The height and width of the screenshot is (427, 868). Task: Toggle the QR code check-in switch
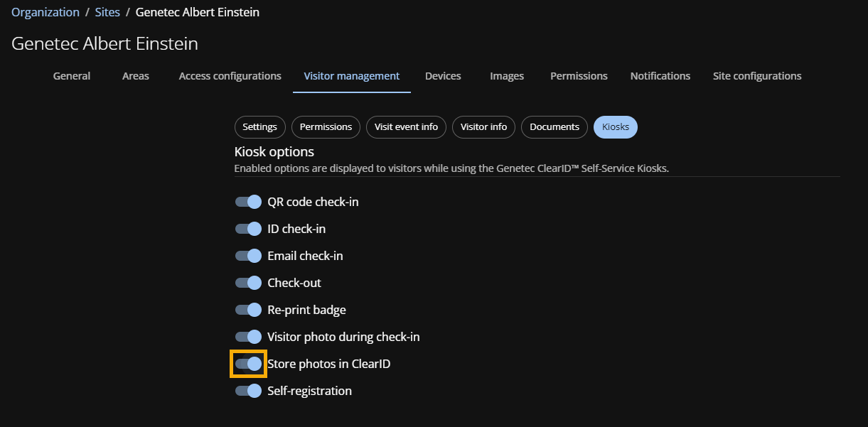(248, 202)
